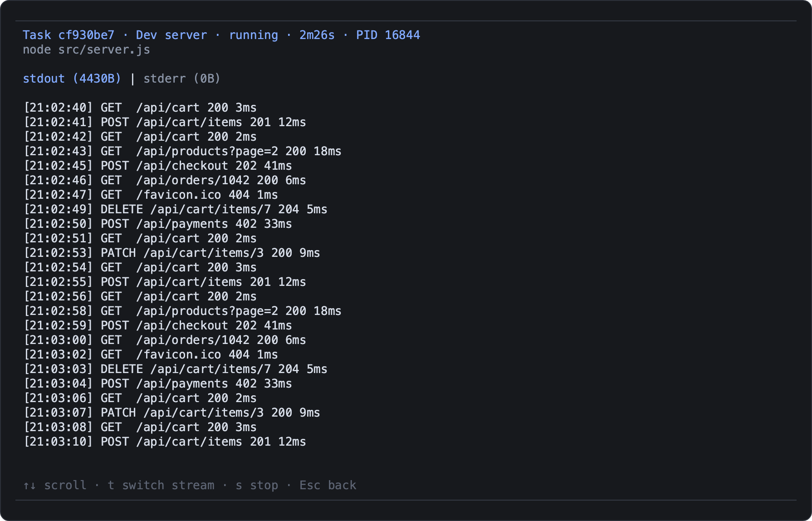Select log line at 21:02:46 GET /api/orders/1042
Screen dimensions: 812x521
point(165,180)
